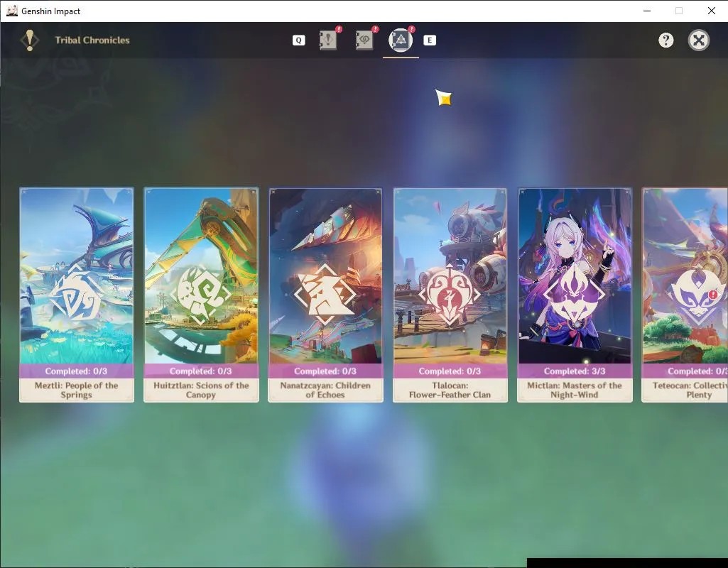Select the active Tribal Chronicles tab icon
The height and width of the screenshot is (568, 728).
point(401,40)
